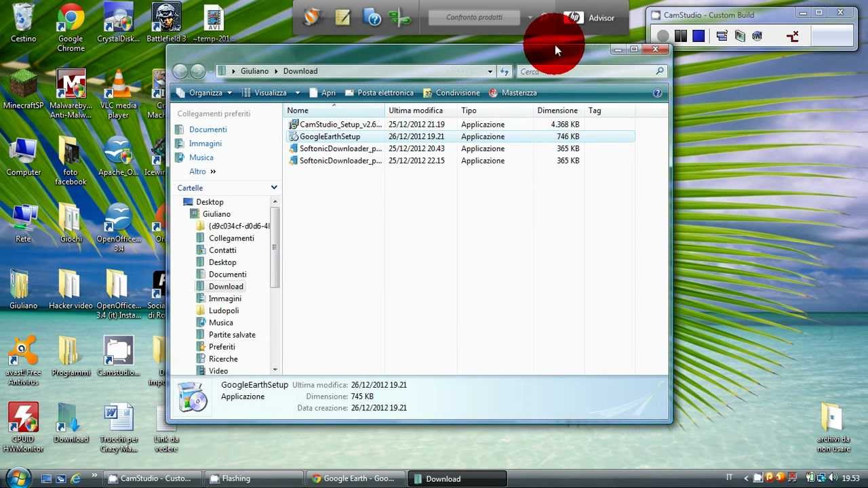Select the CPUID HWMonitor desktop icon
Screen dimensions: 868x488
point(23,427)
